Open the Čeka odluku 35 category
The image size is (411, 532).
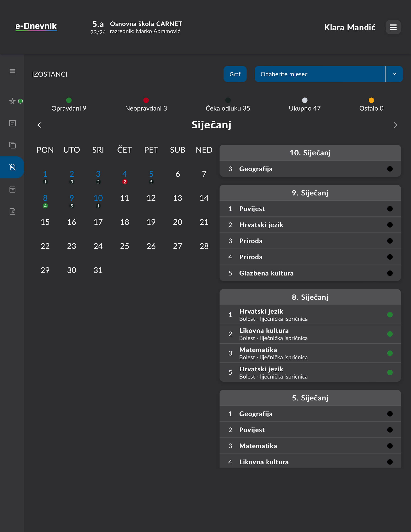pos(228,100)
